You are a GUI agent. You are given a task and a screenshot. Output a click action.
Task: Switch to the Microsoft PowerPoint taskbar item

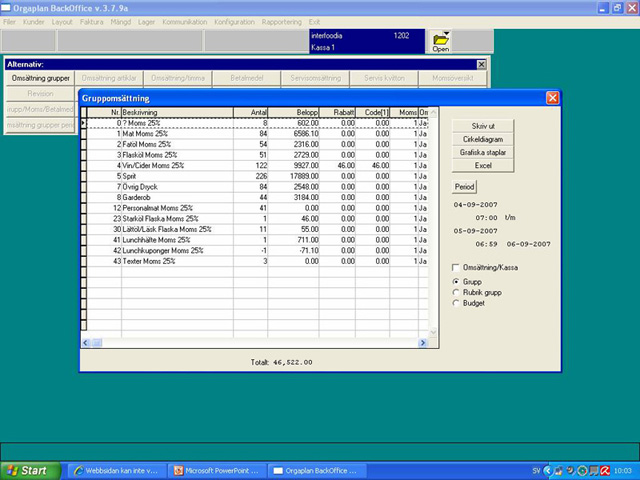(217, 471)
